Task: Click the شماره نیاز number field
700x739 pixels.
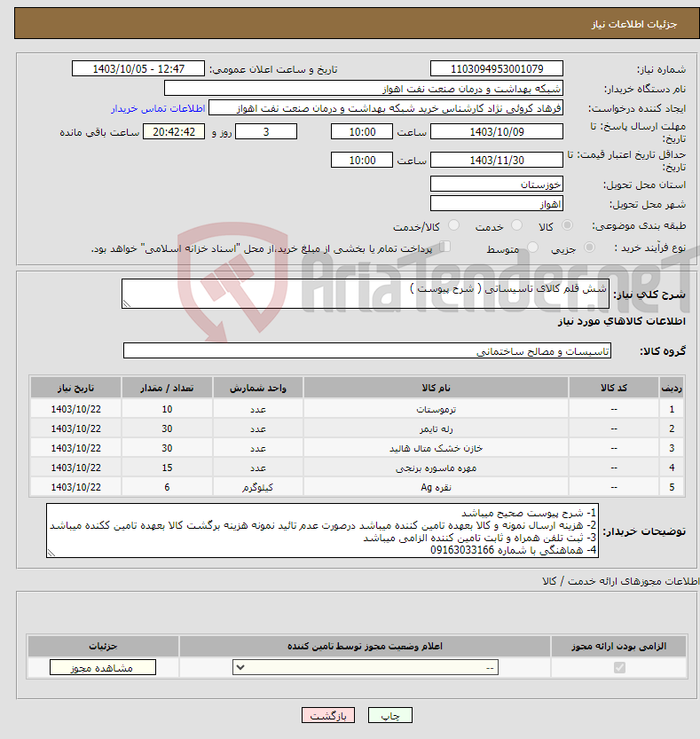Action: point(496,69)
